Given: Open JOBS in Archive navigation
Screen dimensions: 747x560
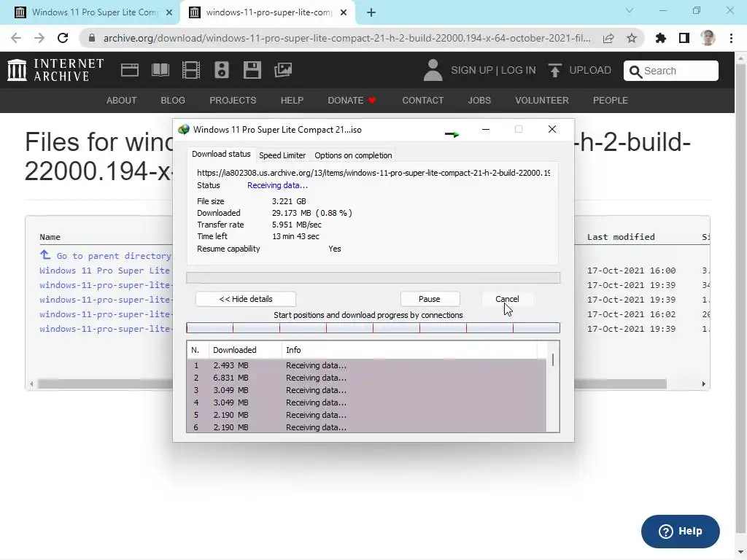Looking at the screenshot, I should (x=479, y=101).
